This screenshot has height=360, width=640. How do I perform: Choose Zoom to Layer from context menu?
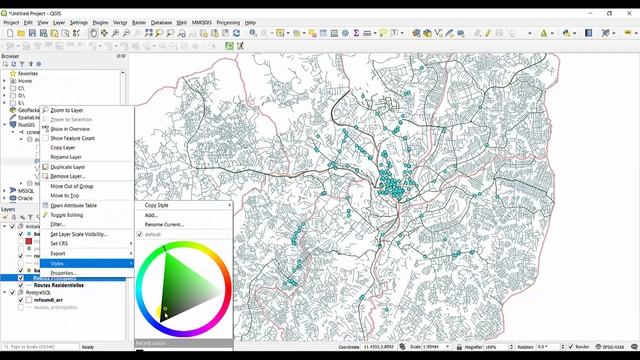pyautogui.click(x=87, y=110)
